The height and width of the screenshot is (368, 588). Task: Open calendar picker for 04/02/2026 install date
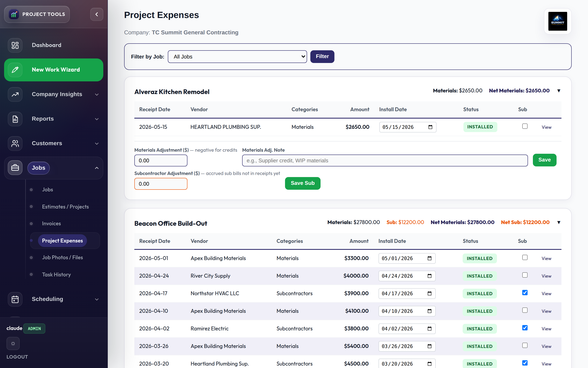[430, 329]
